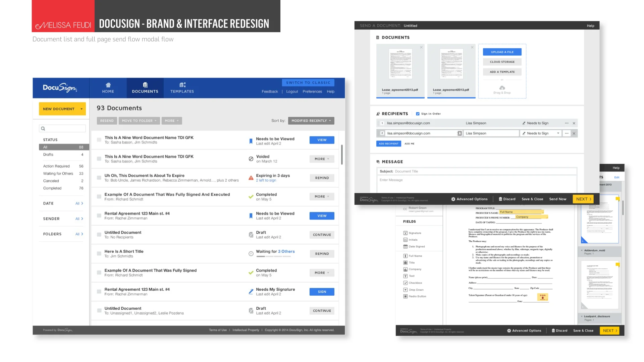Go to the Home tab icon
The height and width of the screenshot is (362, 644).
tap(108, 85)
